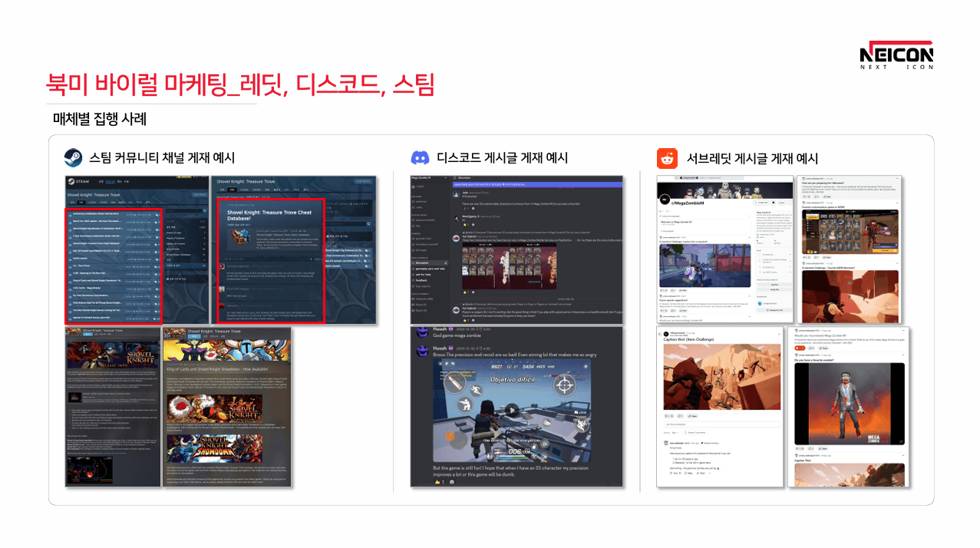Open the announcements Discord channel

point(426,220)
